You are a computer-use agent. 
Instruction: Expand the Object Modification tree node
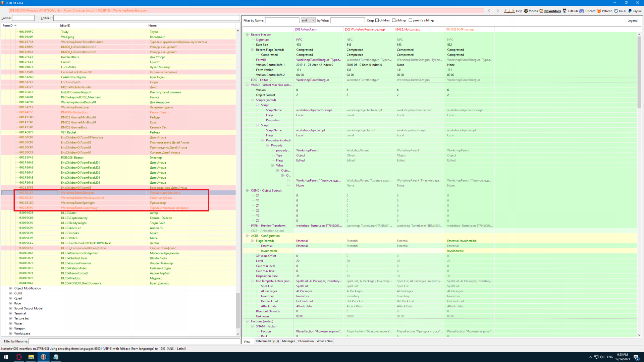click(10, 288)
